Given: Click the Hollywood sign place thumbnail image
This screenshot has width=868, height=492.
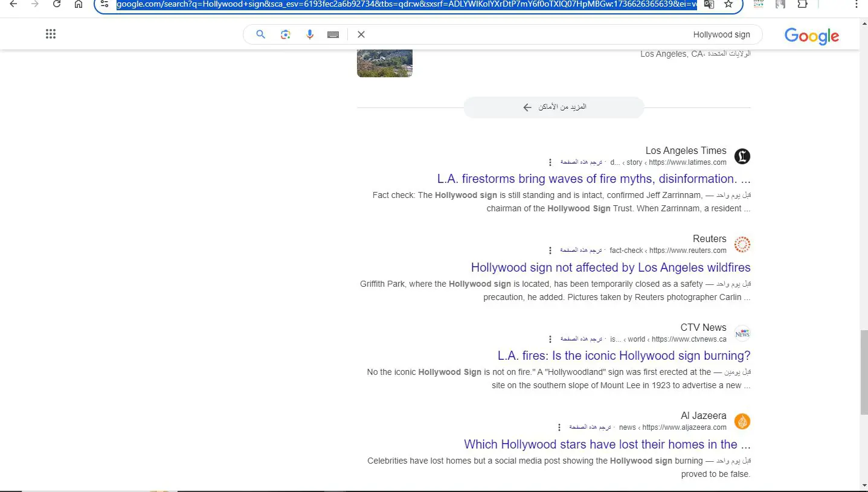Looking at the screenshot, I should [x=385, y=63].
